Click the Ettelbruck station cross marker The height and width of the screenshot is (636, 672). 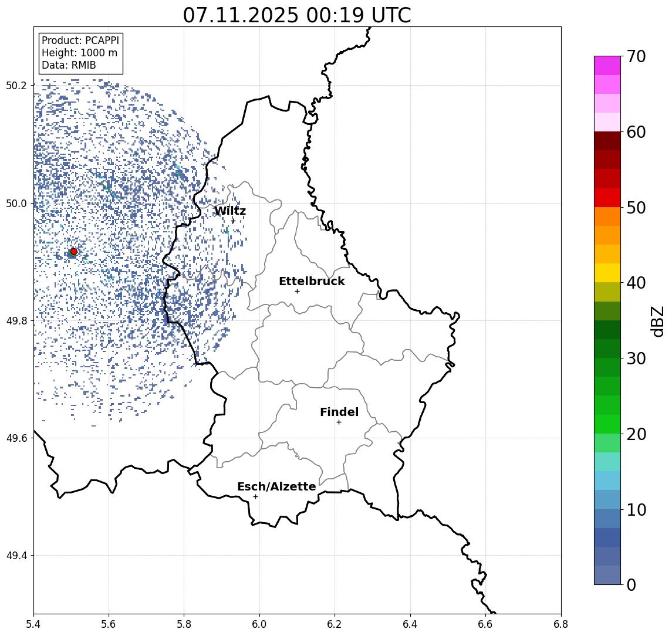coord(297,292)
